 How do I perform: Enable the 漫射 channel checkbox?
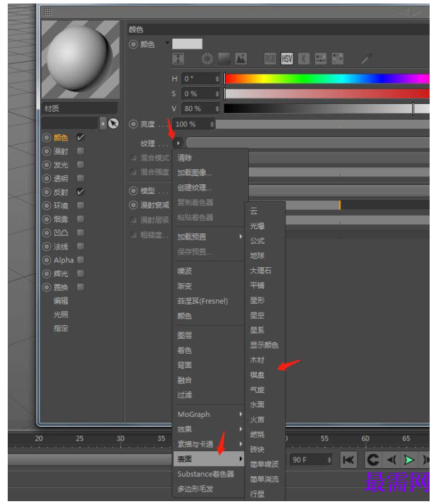[80, 151]
